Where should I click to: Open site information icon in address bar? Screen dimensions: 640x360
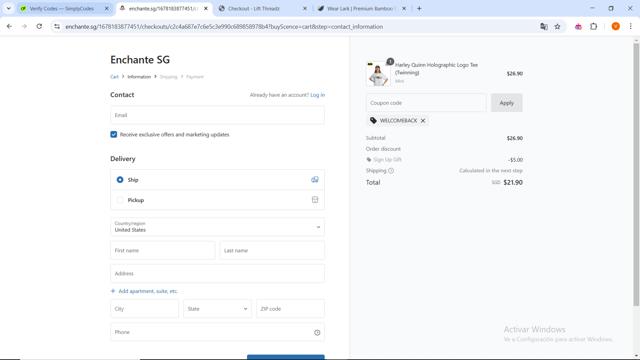[57, 27]
